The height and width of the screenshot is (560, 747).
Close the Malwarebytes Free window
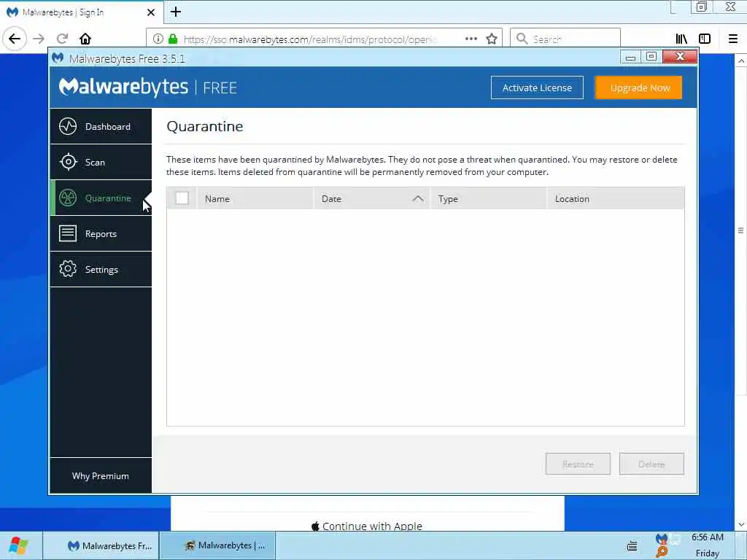point(680,57)
